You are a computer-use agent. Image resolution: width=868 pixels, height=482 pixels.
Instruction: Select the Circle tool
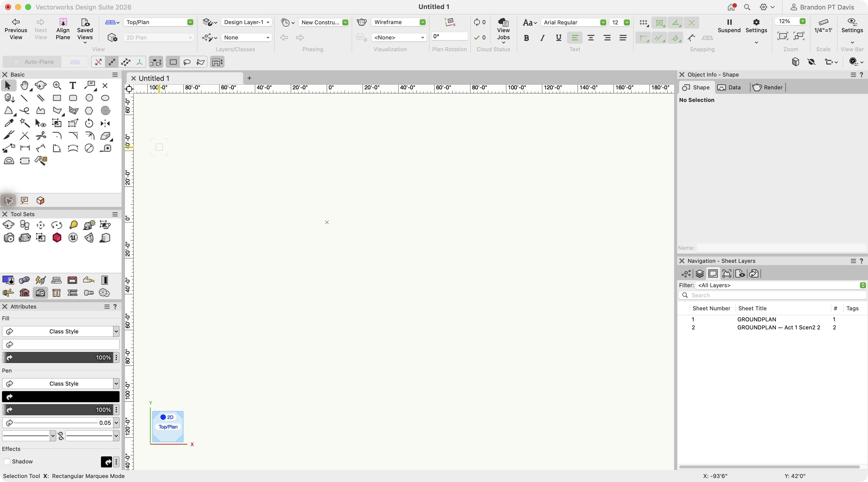(x=89, y=98)
